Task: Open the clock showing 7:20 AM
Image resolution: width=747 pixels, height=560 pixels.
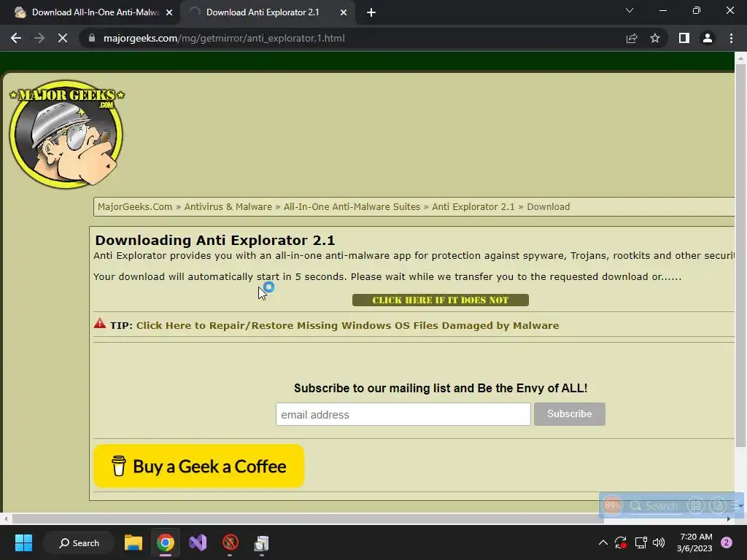Action: (x=695, y=542)
